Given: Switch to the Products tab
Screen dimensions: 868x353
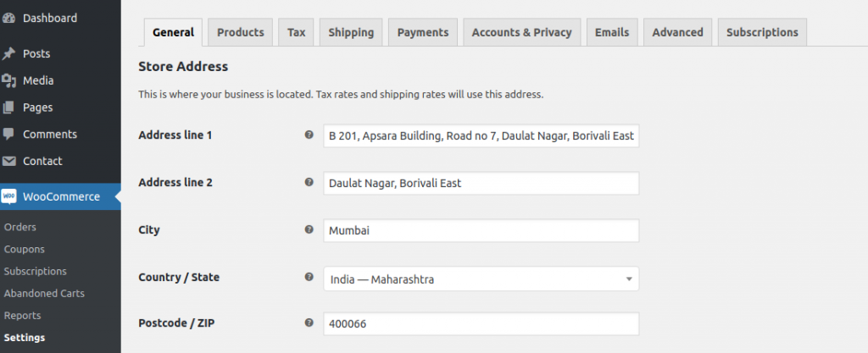Looking at the screenshot, I should (240, 32).
